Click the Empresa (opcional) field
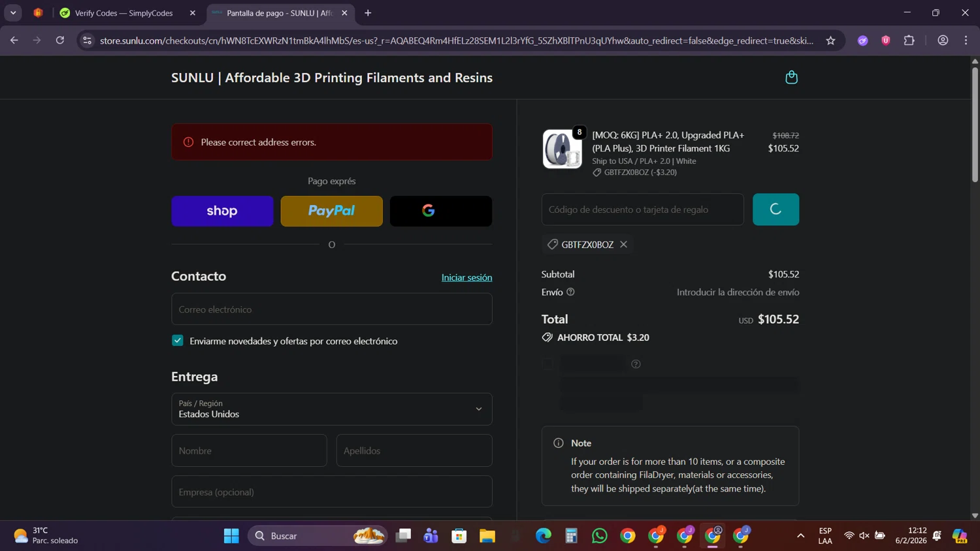Screen dimensions: 980x551 331,492
